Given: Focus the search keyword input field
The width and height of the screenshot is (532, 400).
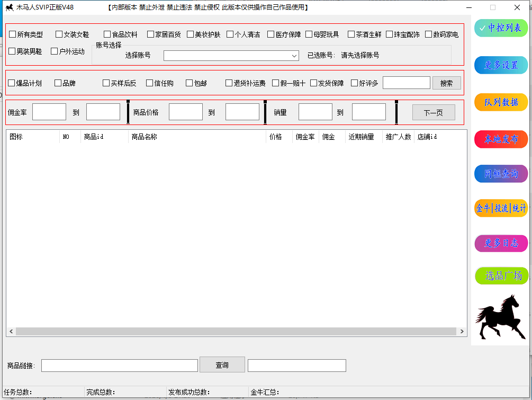Looking at the screenshot, I should (407, 83).
